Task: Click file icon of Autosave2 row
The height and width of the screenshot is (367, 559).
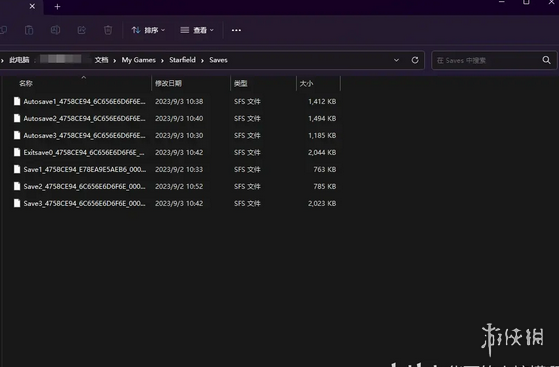Action: coord(17,118)
